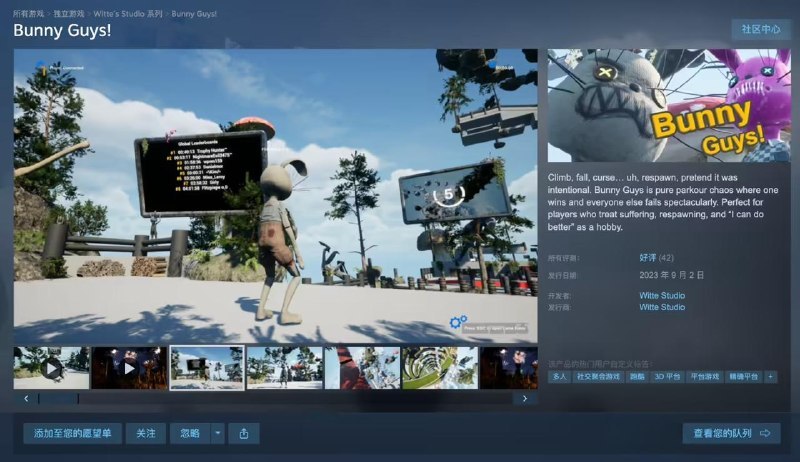Select the red close-up screenshot thumbnail
This screenshot has height=462, width=800.
[362, 368]
